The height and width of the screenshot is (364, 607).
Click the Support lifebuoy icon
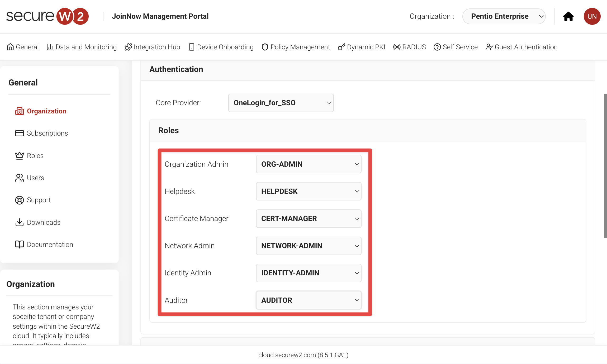(x=20, y=200)
